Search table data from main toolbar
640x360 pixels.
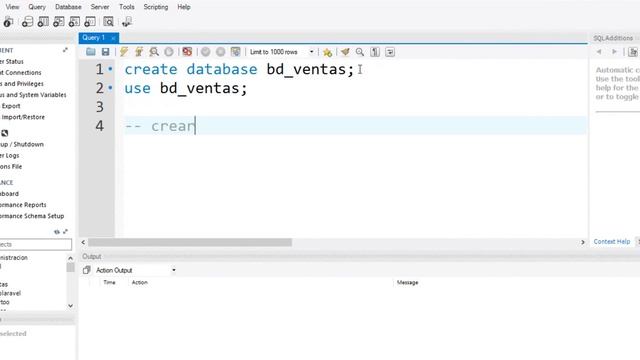click(x=108, y=22)
